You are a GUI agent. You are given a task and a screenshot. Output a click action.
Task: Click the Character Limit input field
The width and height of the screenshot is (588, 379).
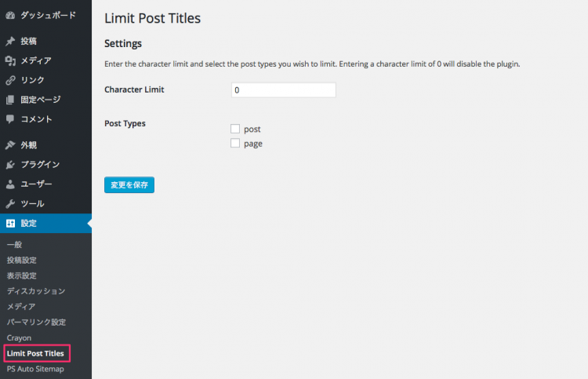tap(283, 90)
